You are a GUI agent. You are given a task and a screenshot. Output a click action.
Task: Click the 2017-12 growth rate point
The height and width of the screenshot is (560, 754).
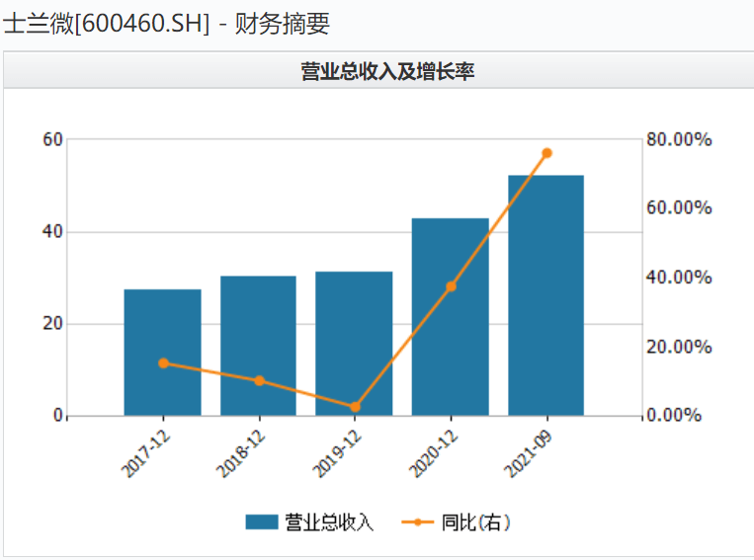[x=163, y=363]
